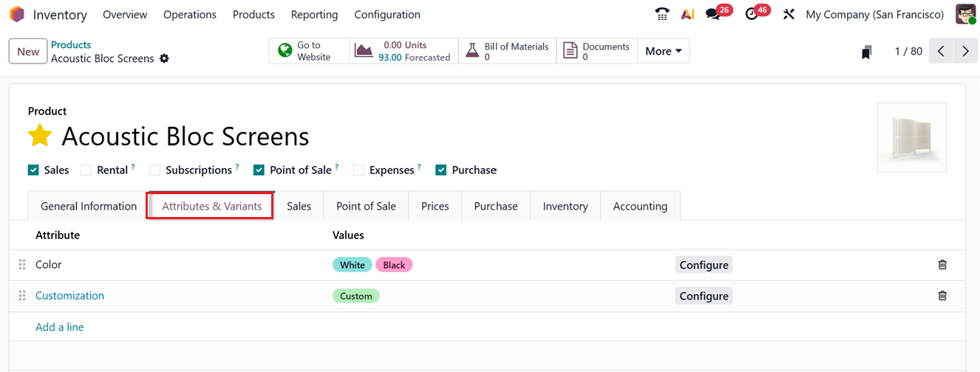Open the activities clock icon with 46 badge

coord(752,14)
